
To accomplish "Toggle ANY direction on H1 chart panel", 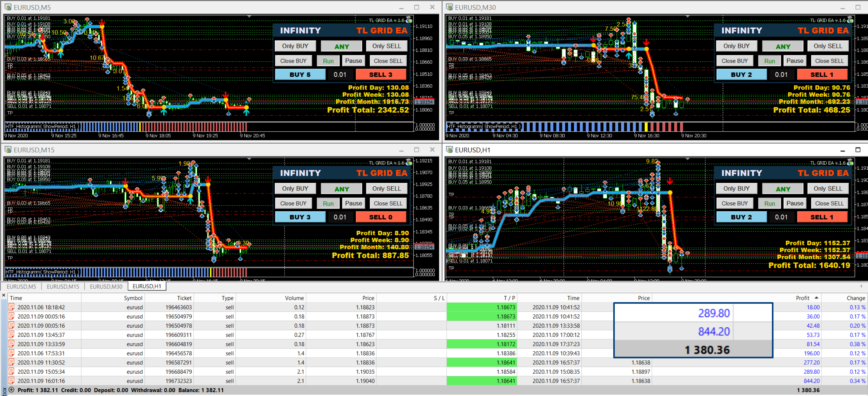I will pos(782,189).
